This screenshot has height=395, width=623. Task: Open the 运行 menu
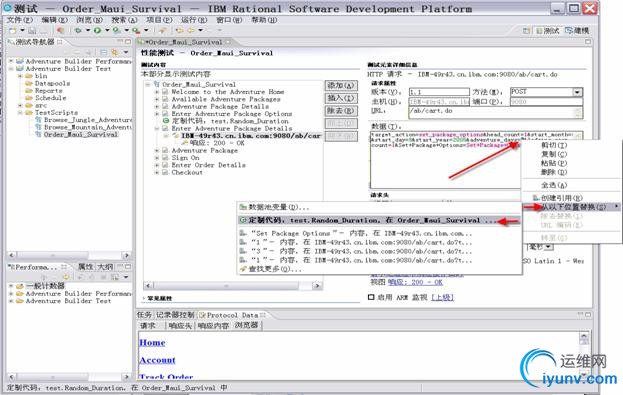point(194,20)
